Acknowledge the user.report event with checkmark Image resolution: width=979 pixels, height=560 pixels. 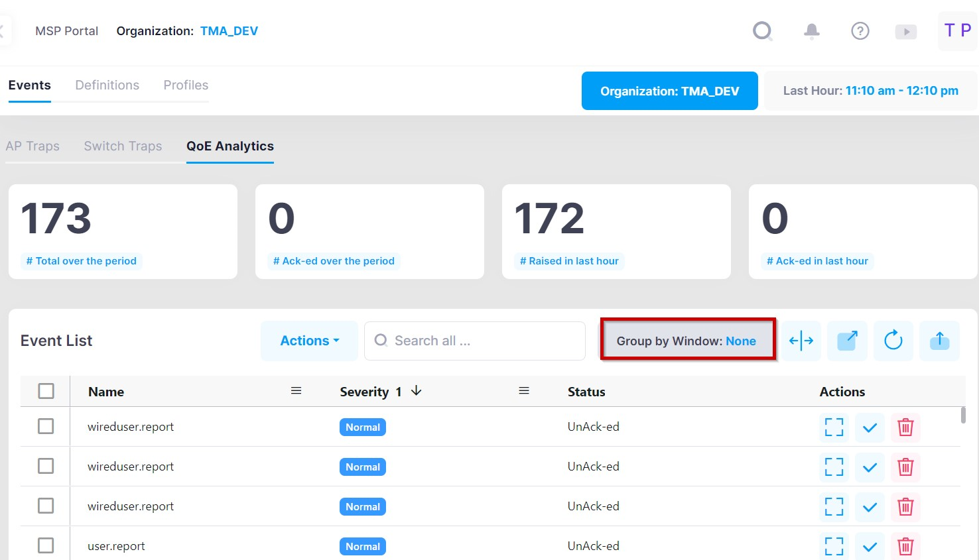coord(870,547)
